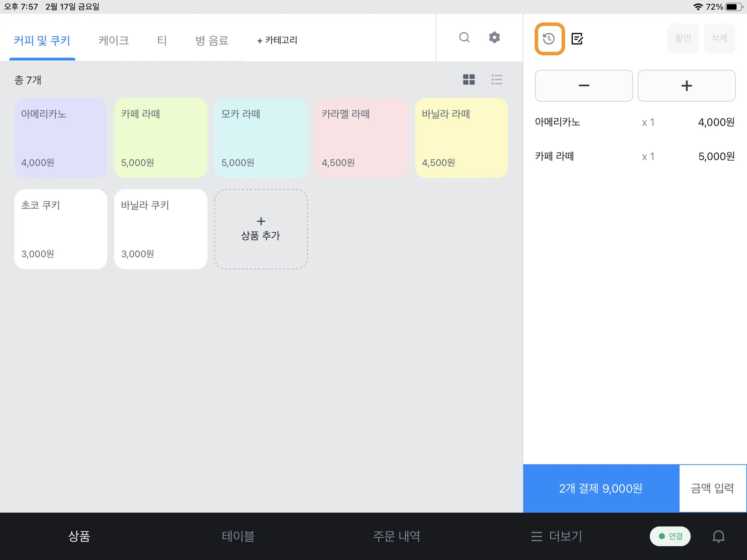Open settings gear icon

coord(494,38)
